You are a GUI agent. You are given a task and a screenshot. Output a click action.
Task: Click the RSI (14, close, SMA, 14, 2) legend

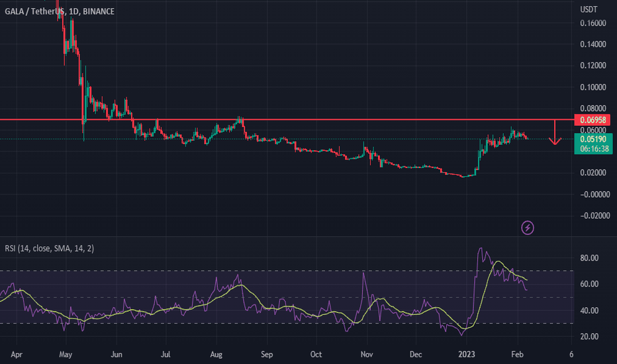click(49, 248)
